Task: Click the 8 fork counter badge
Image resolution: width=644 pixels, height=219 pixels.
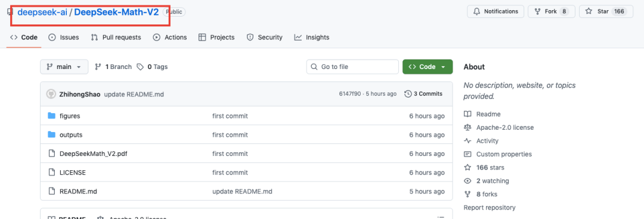Action: click(564, 11)
